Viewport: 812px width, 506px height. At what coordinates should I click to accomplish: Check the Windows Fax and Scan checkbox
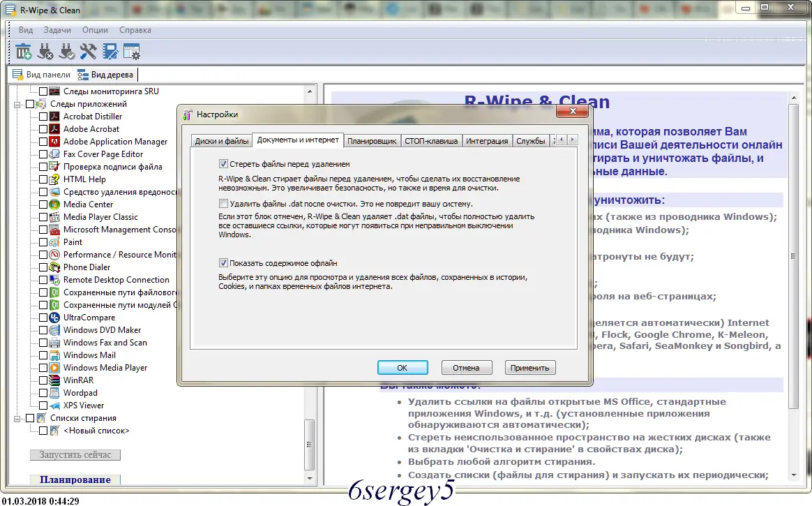[43, 343]
